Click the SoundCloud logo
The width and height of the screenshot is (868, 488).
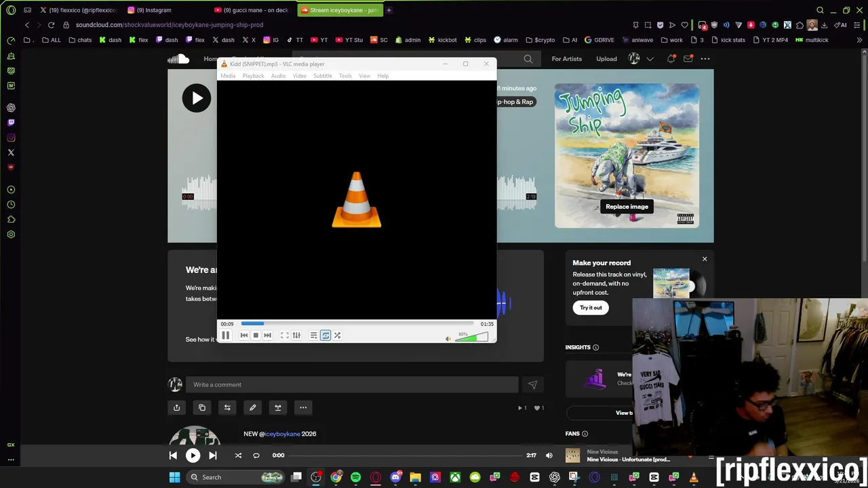point(178,59)
